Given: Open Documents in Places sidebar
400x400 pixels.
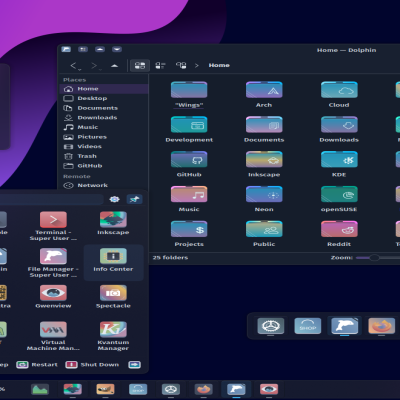Looking at the screenshot, I should [104, 108].
